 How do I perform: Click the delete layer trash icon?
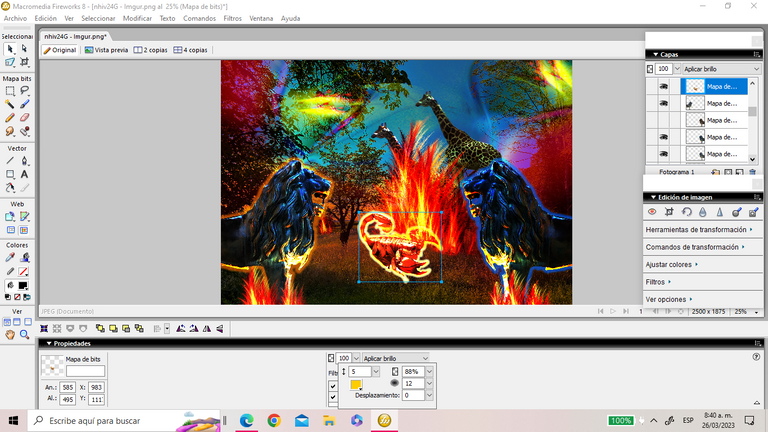point(752,172)
